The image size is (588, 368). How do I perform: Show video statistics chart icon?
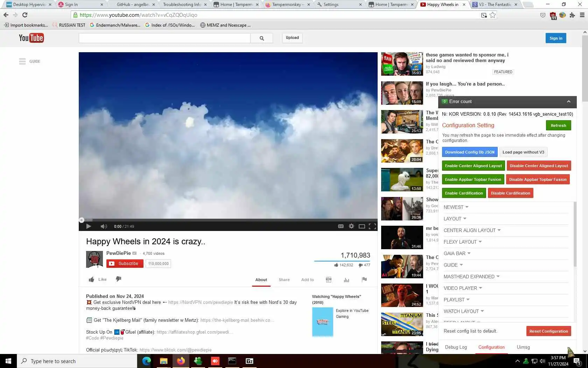346,280
